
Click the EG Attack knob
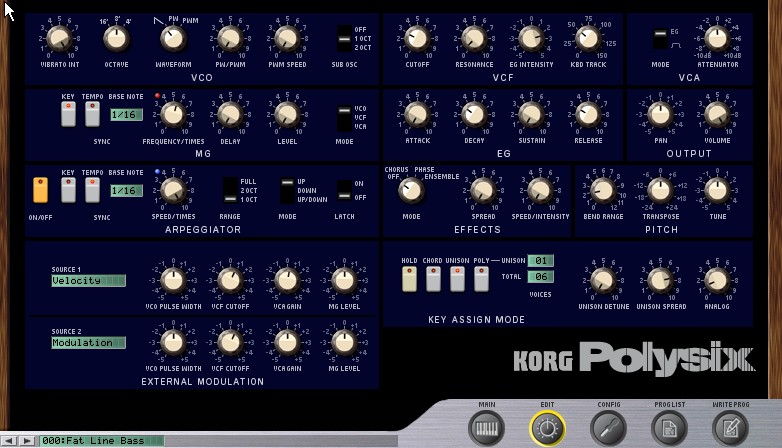tap(417, 114)
